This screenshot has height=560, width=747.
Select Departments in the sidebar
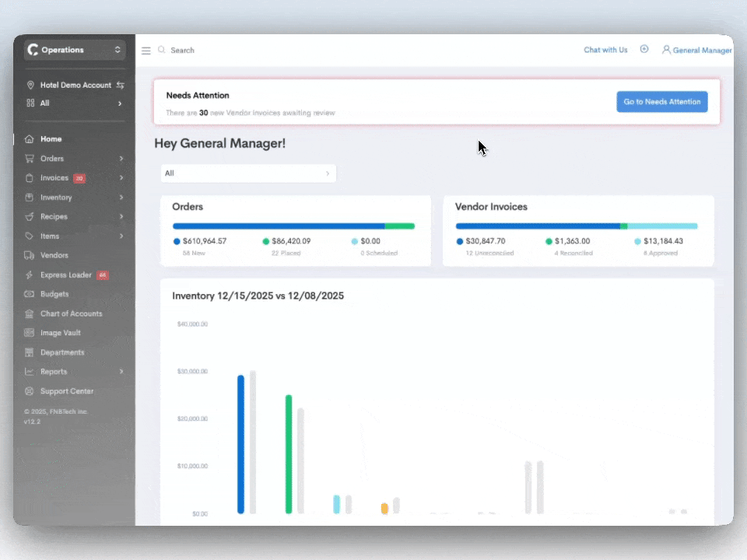[x=62, y=352]
